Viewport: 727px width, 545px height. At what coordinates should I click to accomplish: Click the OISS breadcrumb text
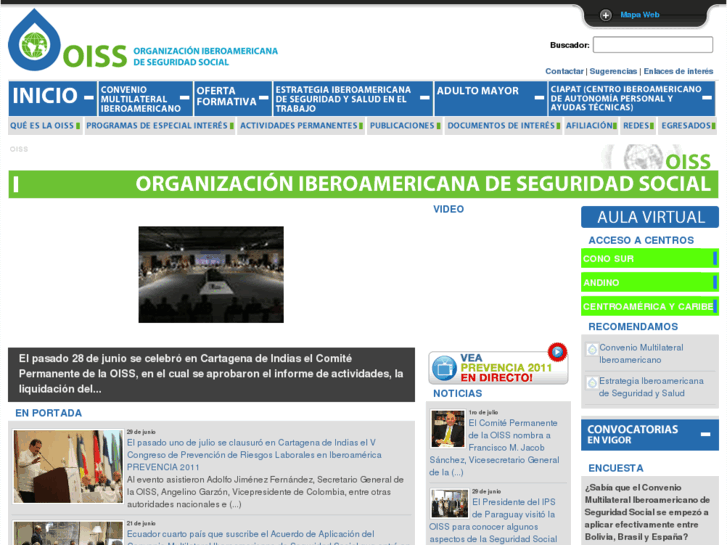pos(19,149)
